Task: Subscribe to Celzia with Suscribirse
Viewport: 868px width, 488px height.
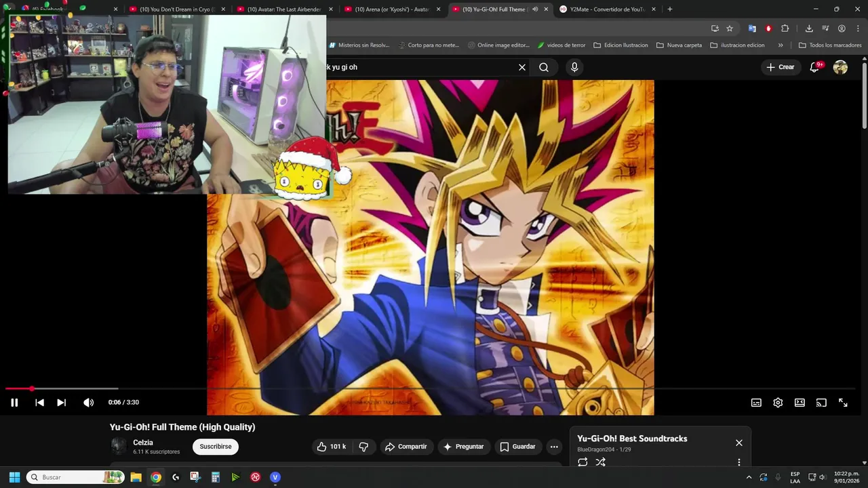Action: click(216, 447)
